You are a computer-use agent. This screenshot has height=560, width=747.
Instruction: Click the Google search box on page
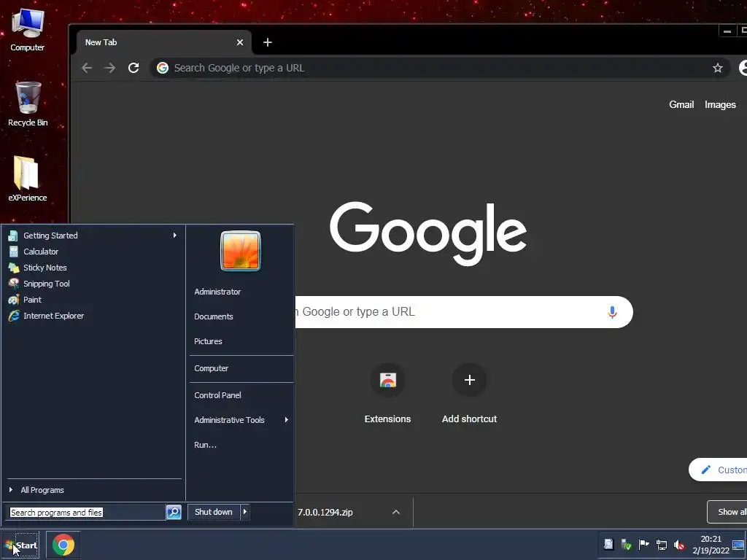pyautogui.click(x=464, y=312)
